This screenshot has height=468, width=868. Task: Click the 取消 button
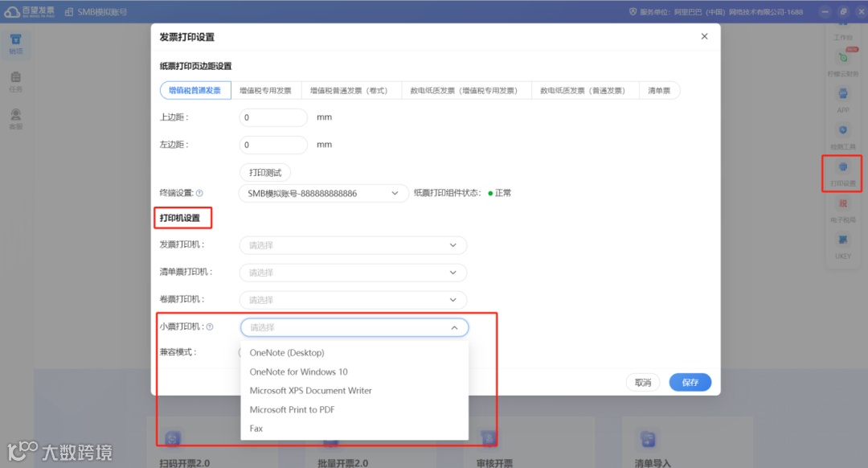[x=643, y=382]
